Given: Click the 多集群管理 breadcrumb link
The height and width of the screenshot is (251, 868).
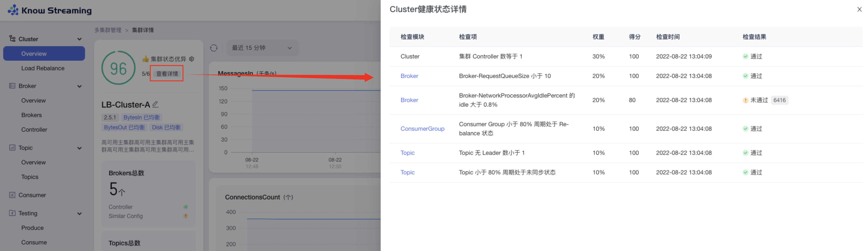Looking at the screenshot, I should pos(108,30).
